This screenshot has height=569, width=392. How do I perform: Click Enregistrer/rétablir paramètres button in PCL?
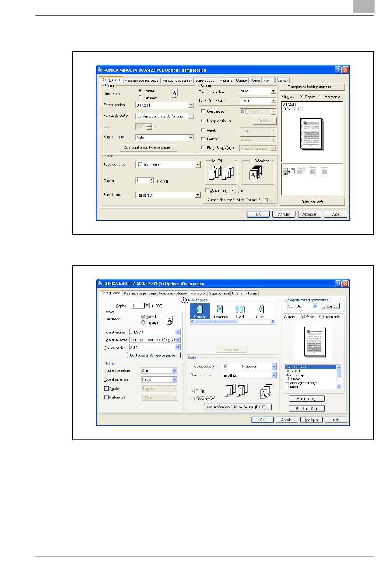[312, 87]
